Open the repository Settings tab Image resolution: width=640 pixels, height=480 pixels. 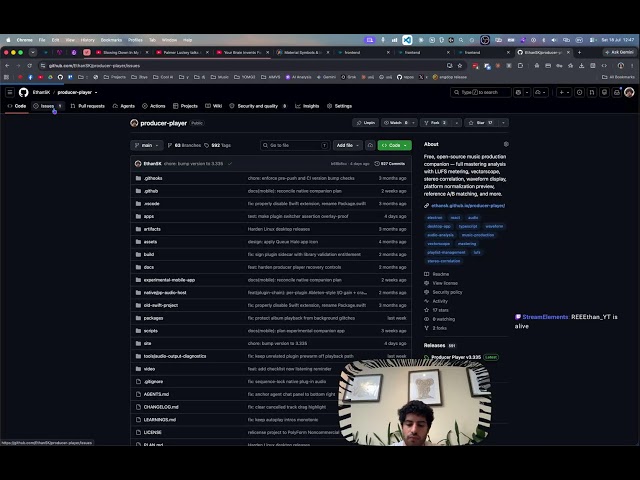pos(339,106)
